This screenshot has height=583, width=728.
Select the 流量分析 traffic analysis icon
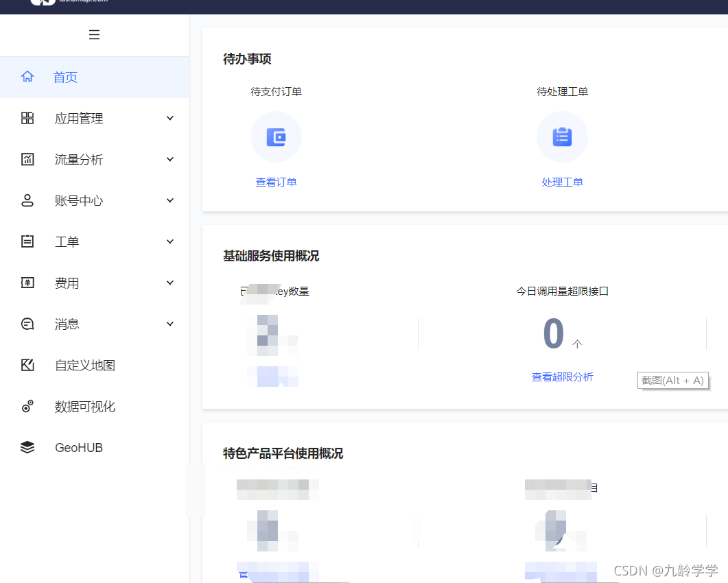(27, 159)
